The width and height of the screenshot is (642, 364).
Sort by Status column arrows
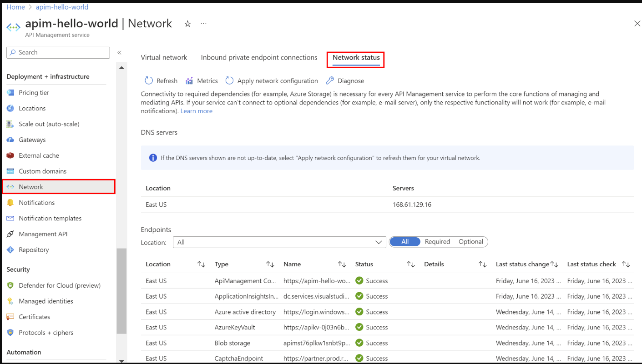click(410, 264)
